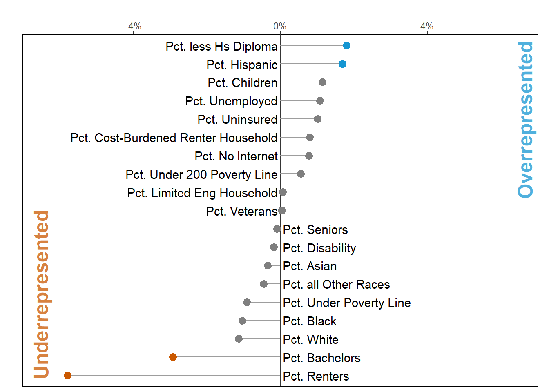Screen dimensions: 549x392
Task: Click the Pct. Unemployed data point
Action: (x=320, y=101)
